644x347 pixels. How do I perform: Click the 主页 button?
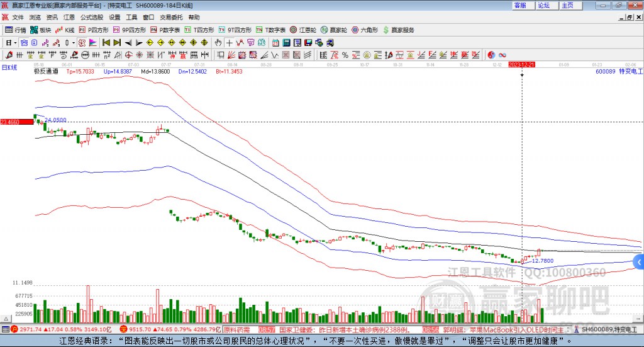pos(567,5)
